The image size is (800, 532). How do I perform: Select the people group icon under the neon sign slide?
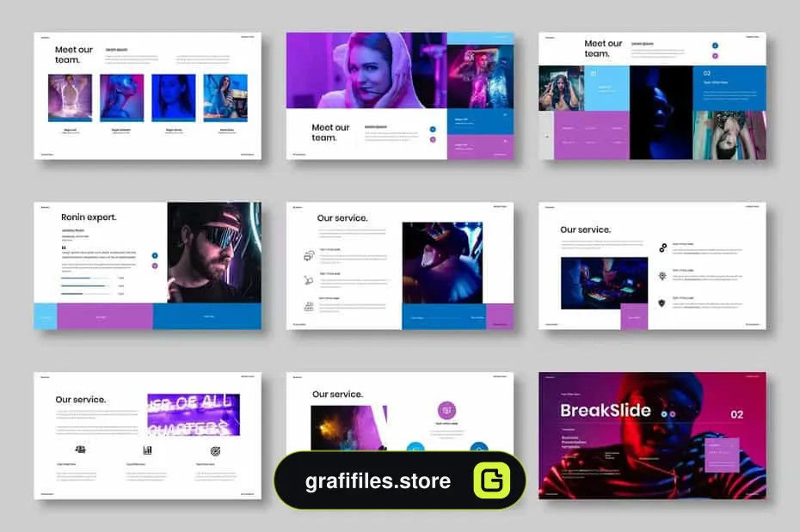click(x=80, y=449)
